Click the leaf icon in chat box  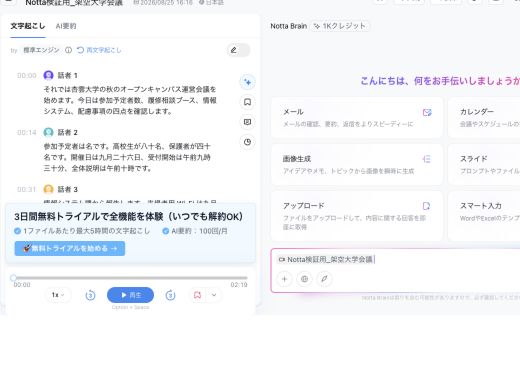[324, 279]
